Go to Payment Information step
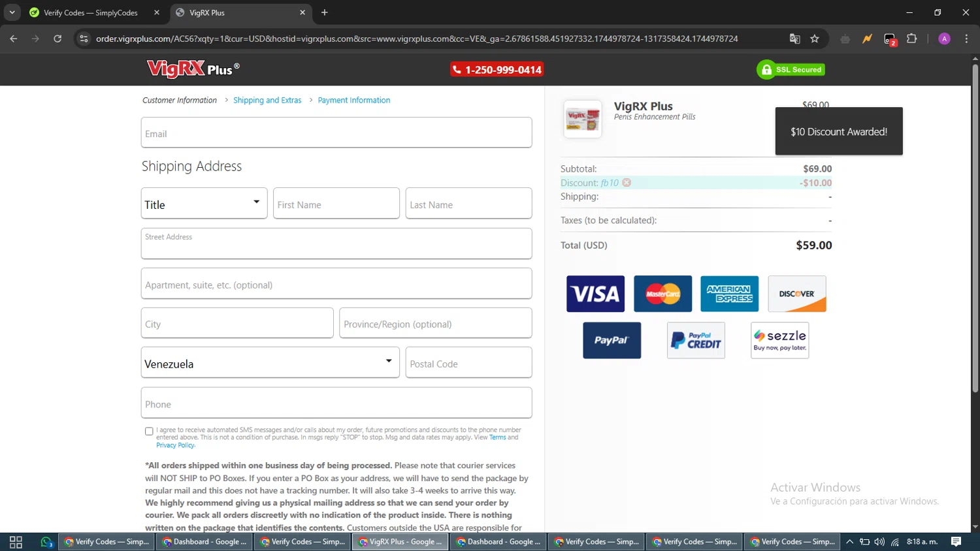Viewport: 980px width, 551px height. tap(354, 100)
